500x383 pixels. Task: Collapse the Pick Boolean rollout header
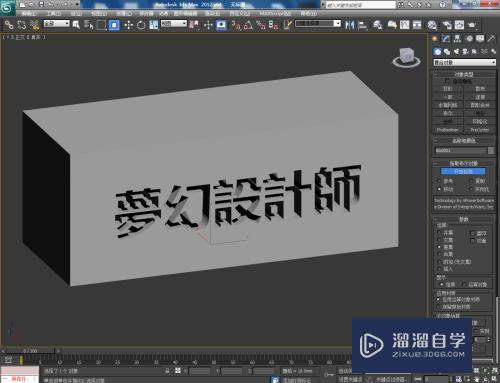pyautogui.click(x=464, y=164)
